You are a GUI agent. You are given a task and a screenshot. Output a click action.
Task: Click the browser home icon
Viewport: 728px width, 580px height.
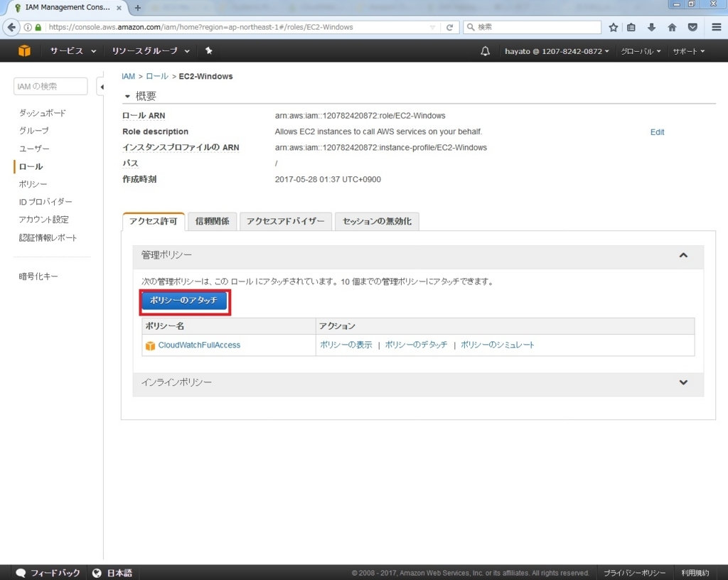672,28
